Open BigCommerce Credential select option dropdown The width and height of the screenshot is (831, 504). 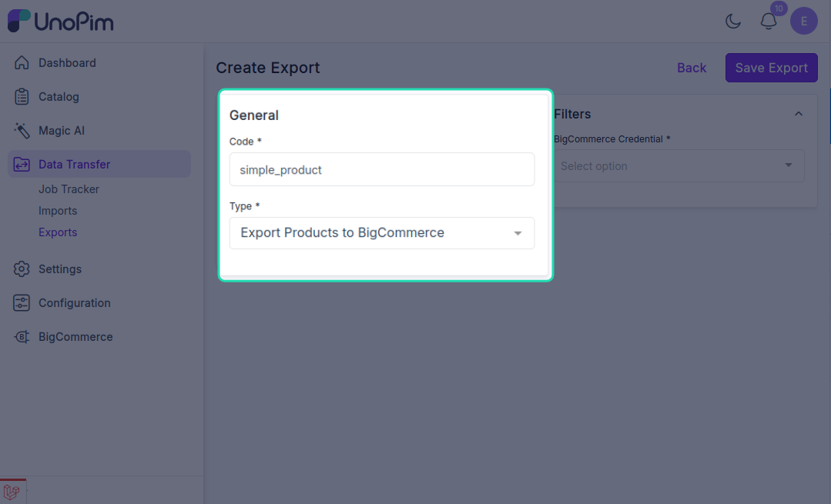[x=679, y=166]
